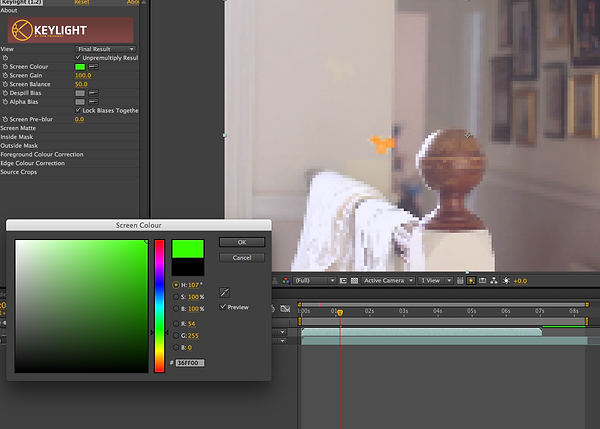Click the Keylight logo banner
Screen dimensions: 600x429
pyautogui.click(x=70, y=30)
